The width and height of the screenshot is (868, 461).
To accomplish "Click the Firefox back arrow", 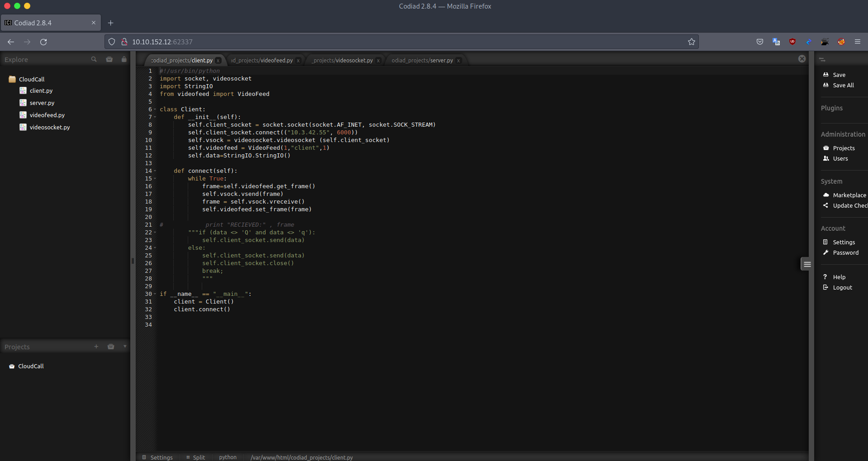I will point(11,42).
